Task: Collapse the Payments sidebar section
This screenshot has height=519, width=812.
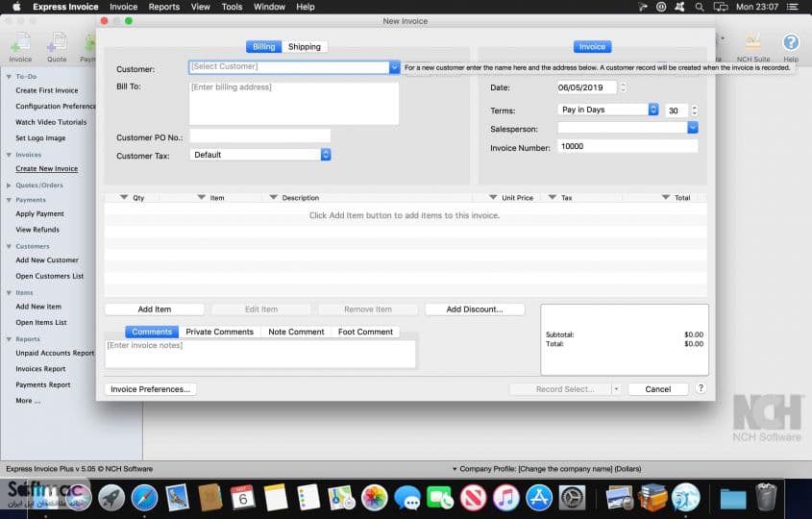Action: (x=9, y=200)
